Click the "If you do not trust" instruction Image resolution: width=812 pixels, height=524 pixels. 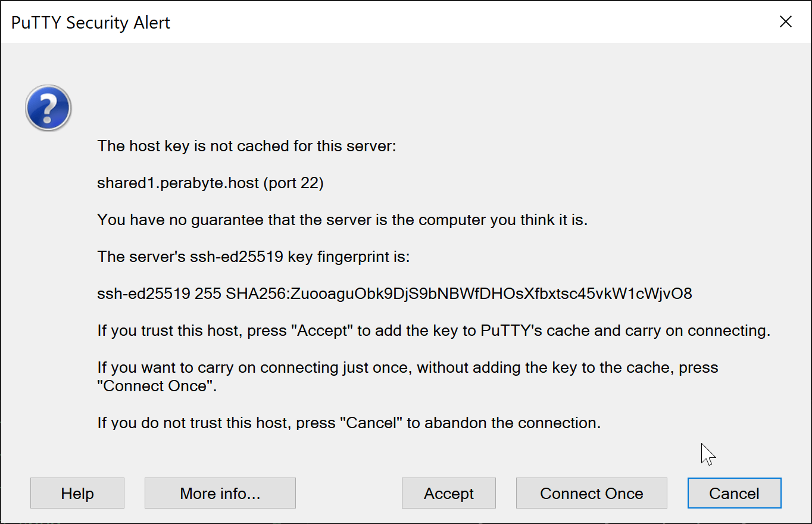(x=349, y=423)
